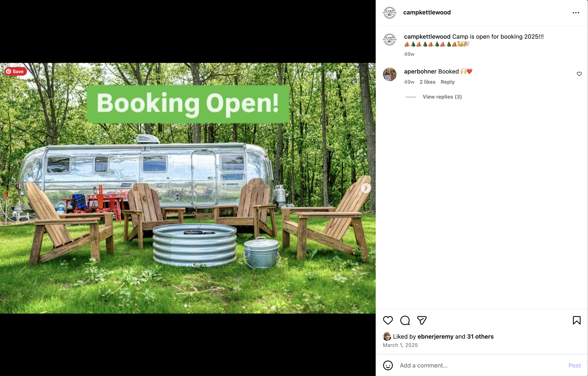
Task: Like aperbohner's comment with small heart
Action: point(579,74)
